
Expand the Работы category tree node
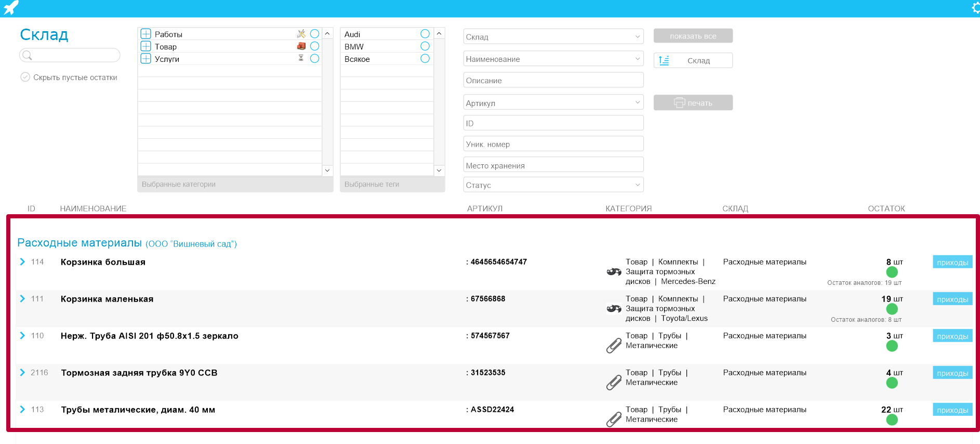pyautogui.click(x=146, y=34)
